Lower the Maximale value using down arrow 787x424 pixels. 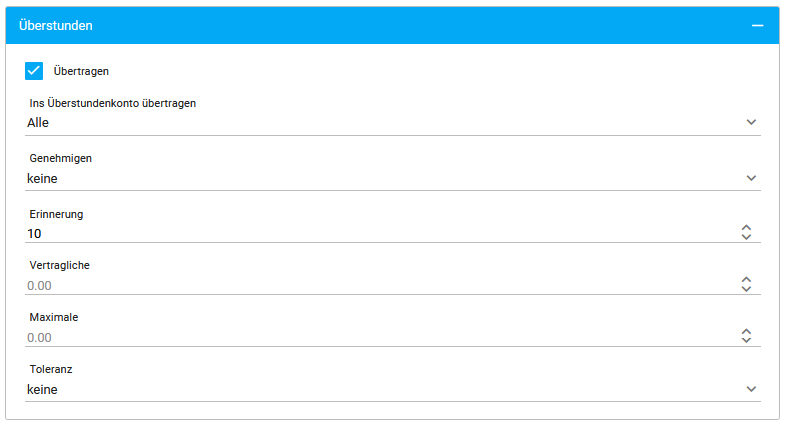coord(746,342)
